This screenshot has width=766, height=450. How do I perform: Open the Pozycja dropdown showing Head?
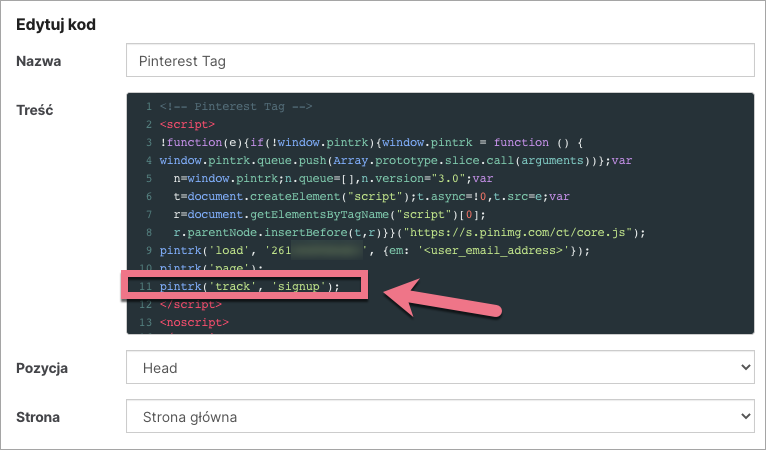(x=439, y=368)
